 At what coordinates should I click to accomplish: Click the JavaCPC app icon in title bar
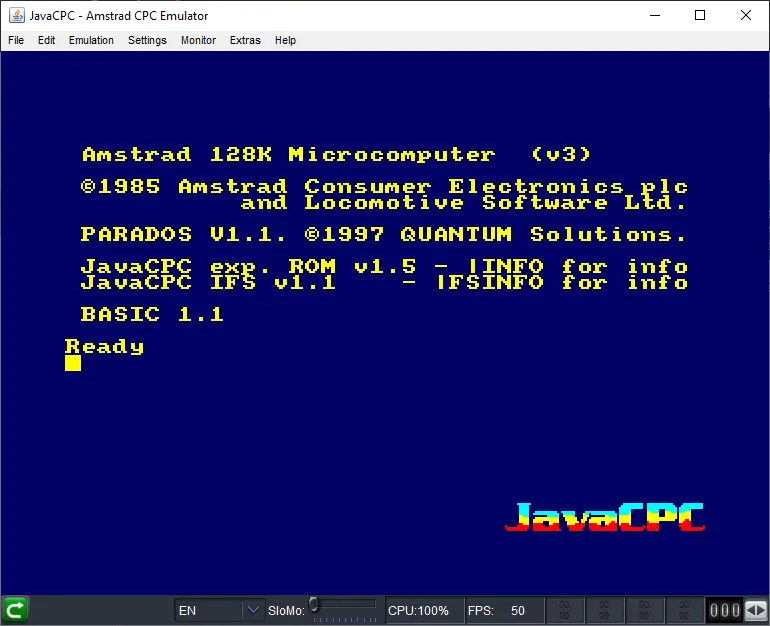pyautogui.click(x=16, y=16)
